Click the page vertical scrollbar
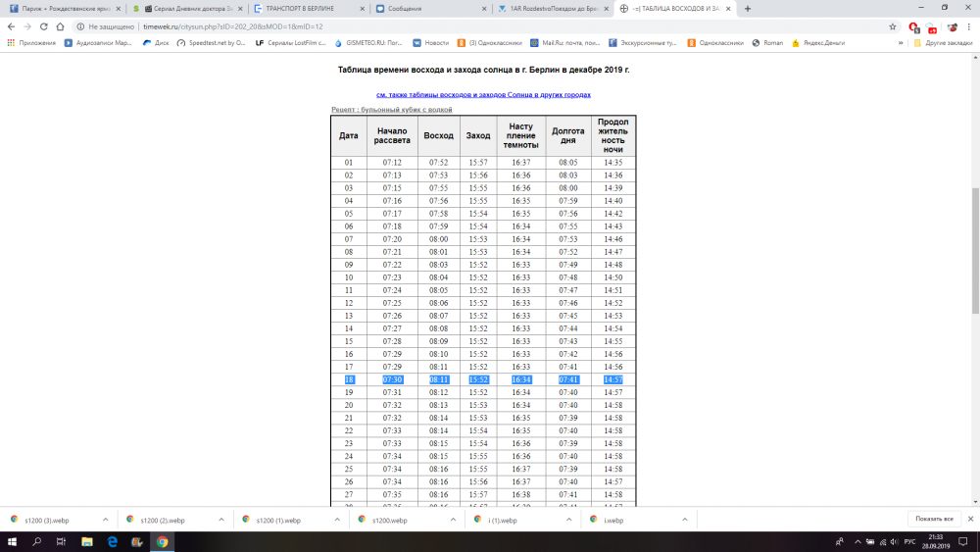The image size is (980, 552). click(973, 245)
